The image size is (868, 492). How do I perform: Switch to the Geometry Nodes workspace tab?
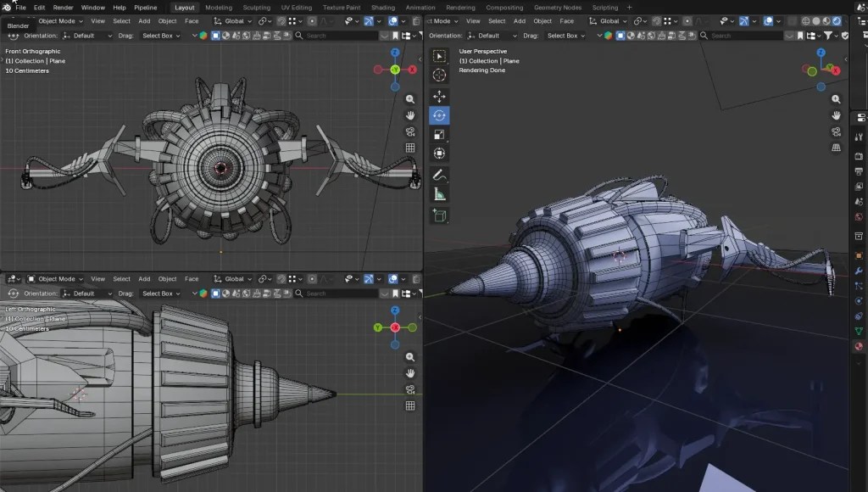tap(558, 8)
